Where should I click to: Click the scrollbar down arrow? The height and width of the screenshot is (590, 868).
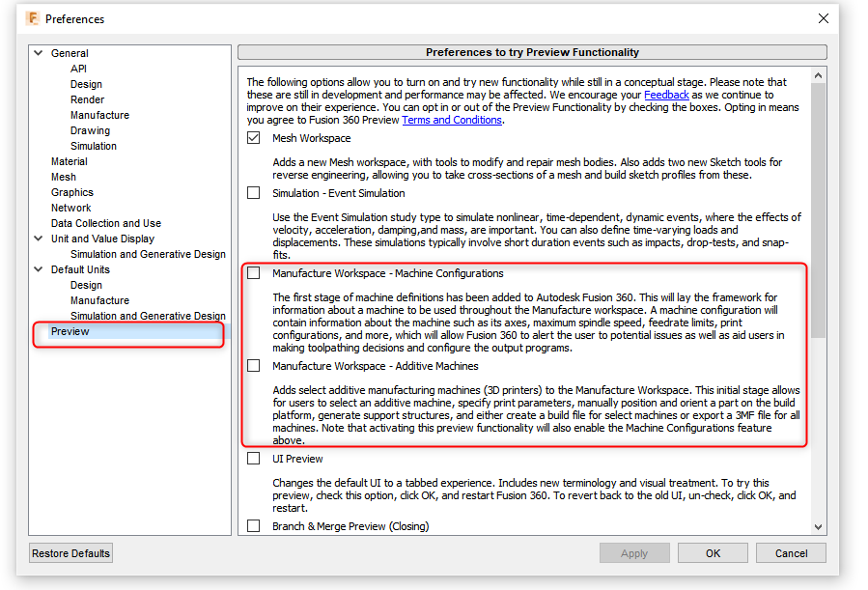[819, 527]
